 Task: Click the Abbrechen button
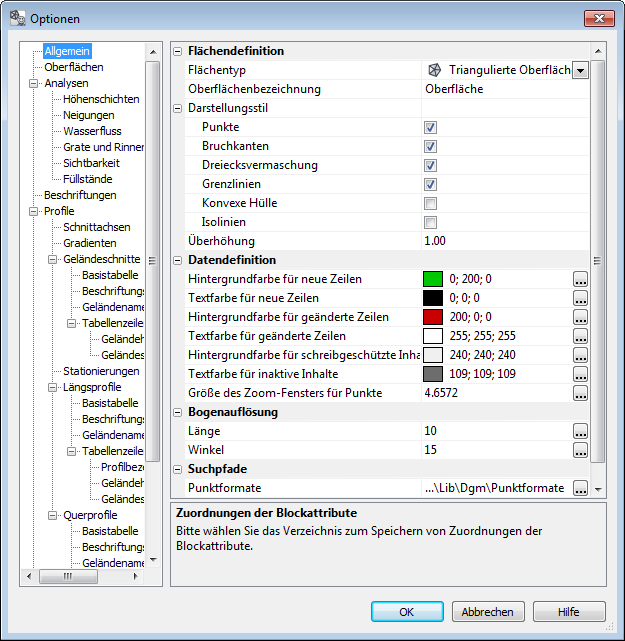488,611
